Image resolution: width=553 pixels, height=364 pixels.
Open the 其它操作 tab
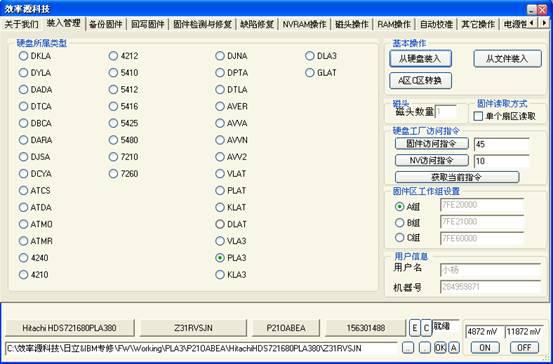[x=478, y=24]
